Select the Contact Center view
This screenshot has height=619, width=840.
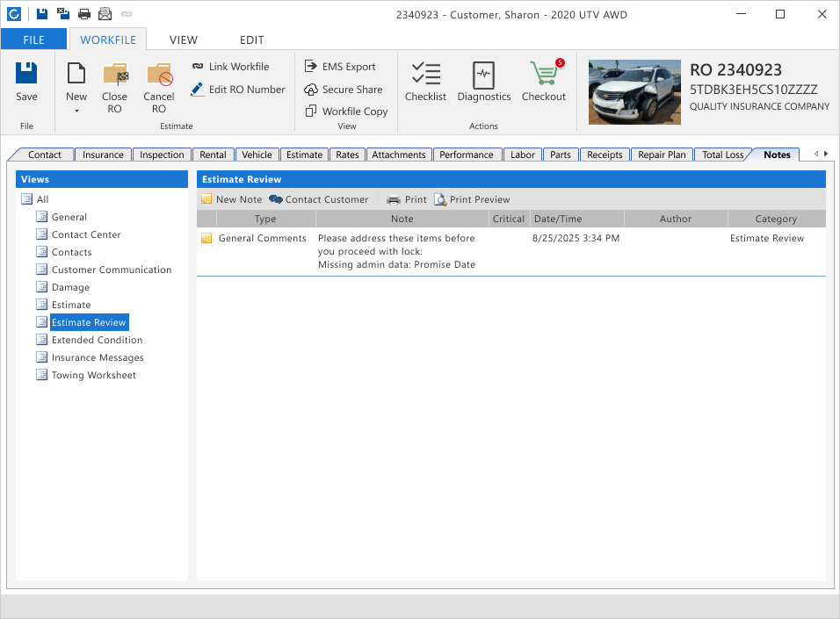coord(79,234)
